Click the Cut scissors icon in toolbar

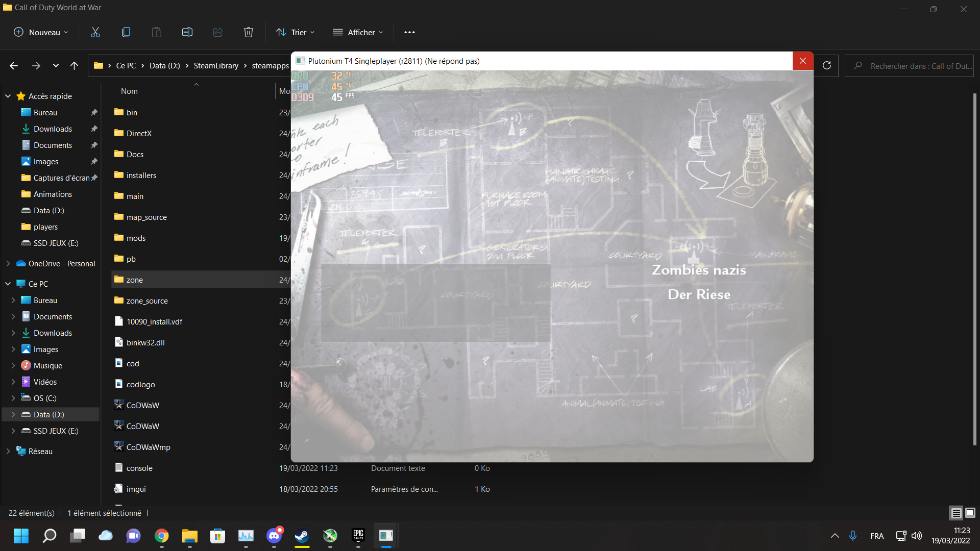[95, 32]
